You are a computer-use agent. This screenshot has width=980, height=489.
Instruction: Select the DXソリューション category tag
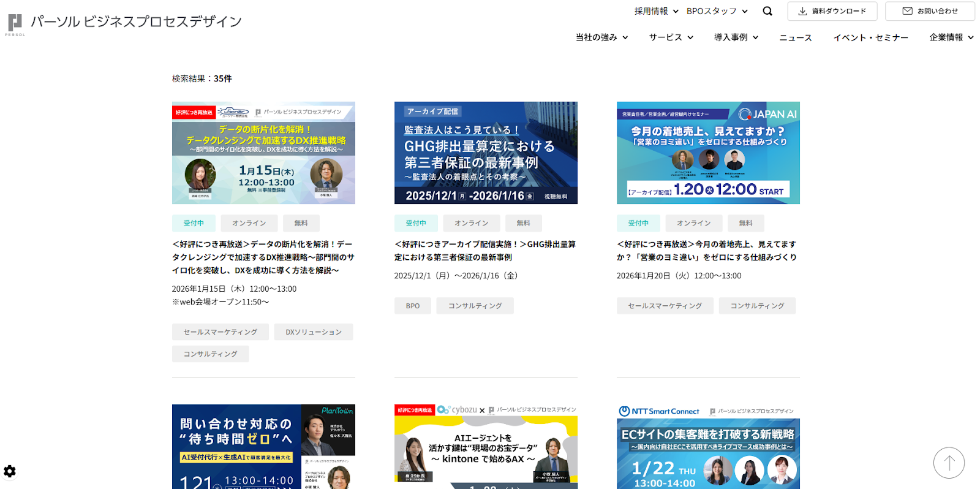pyautogui.click(x=314, y=332)
